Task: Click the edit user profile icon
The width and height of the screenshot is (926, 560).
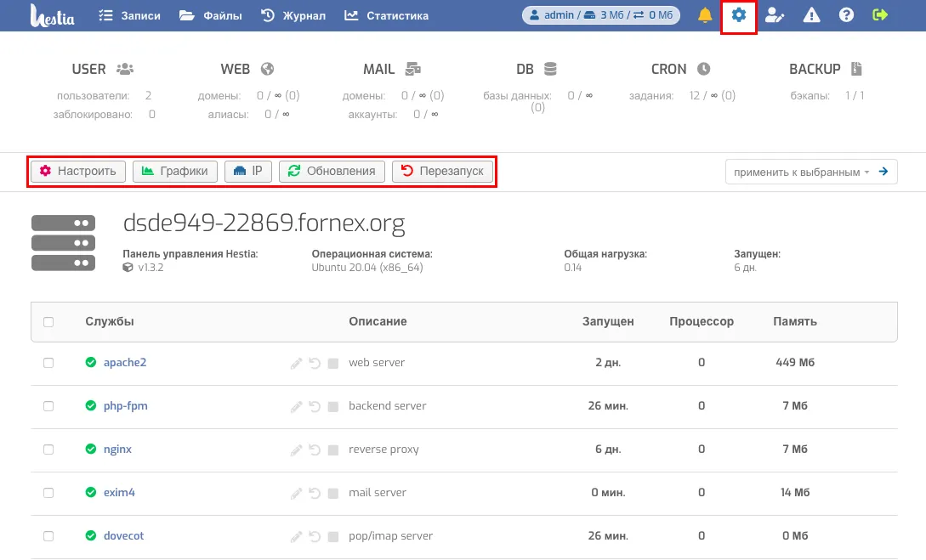Action: [774, 15]
